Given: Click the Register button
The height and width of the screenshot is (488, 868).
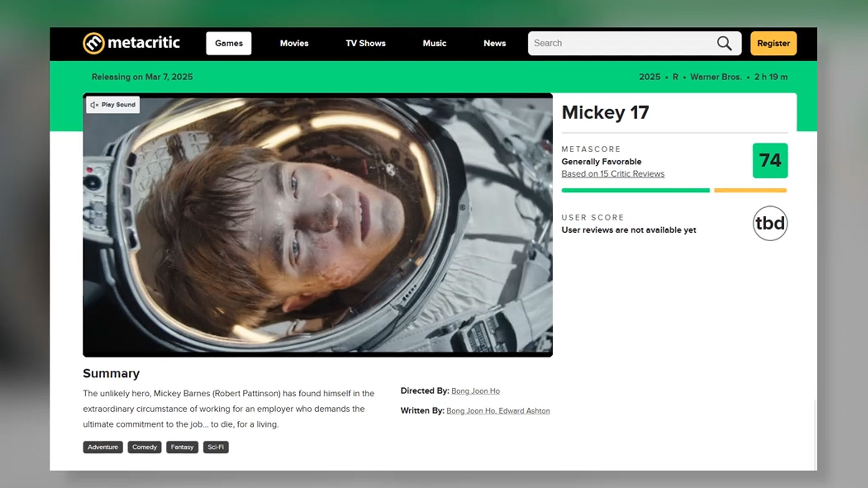Looking at the screenshot, I should point(774,43).
